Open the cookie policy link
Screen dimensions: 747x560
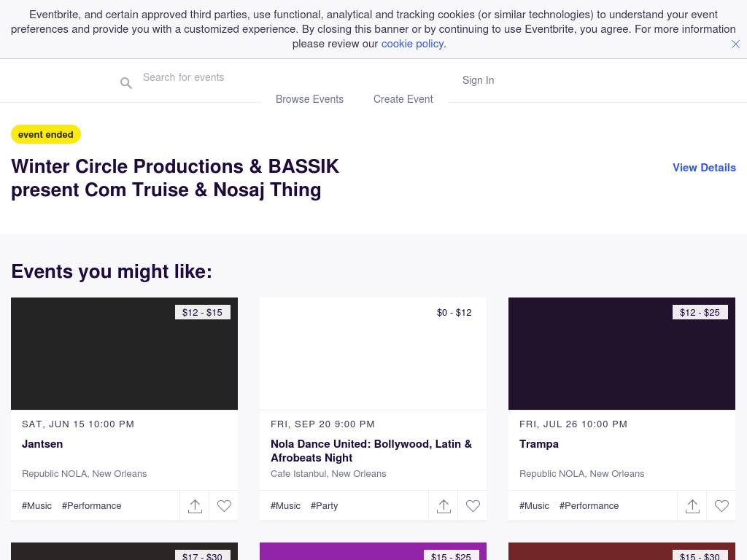click(412, 44)
